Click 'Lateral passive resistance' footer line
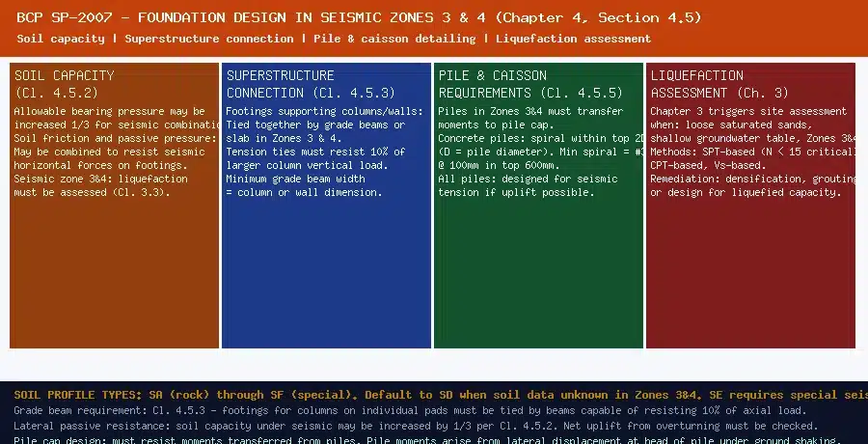The width and height of the screenshot is (868, 444). click(x=416, y=427)
